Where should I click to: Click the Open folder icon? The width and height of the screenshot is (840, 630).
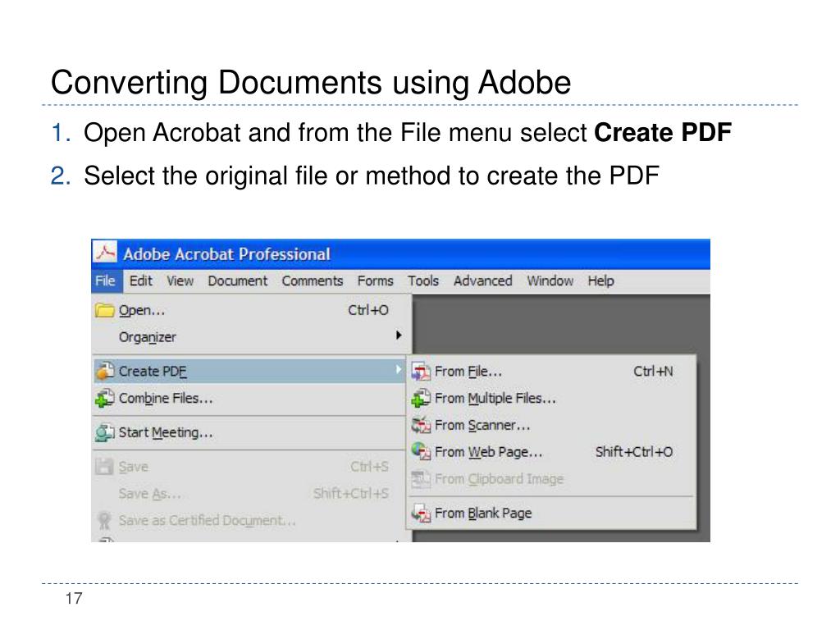click(104, 310)
